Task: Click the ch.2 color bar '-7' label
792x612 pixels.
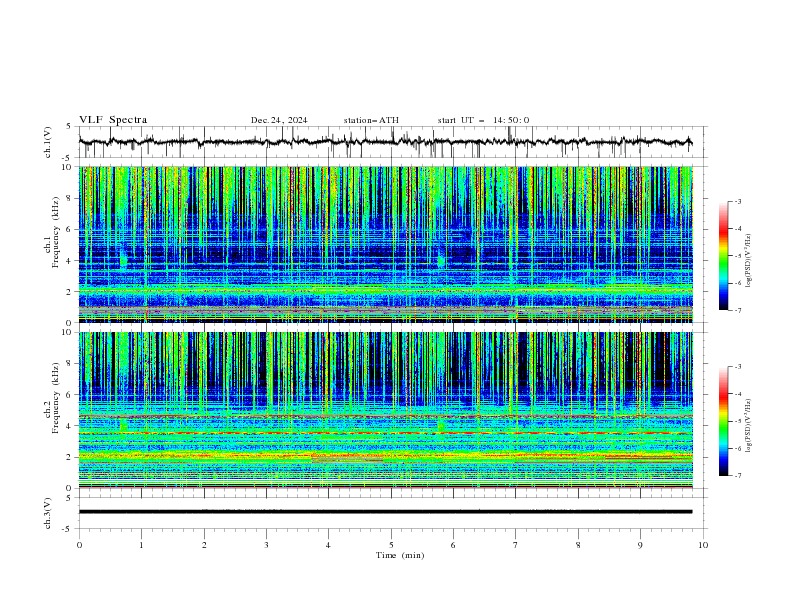Action: pos(738,475)
